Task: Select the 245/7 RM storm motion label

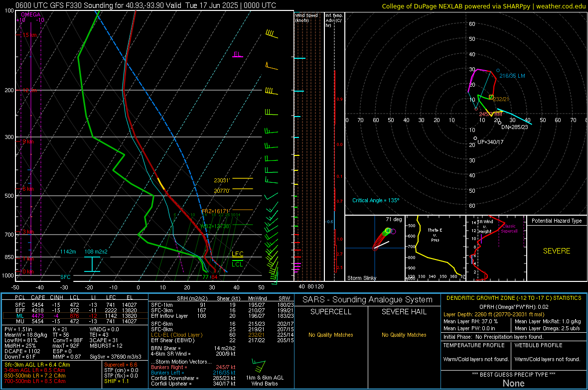Action: point(490,114)
